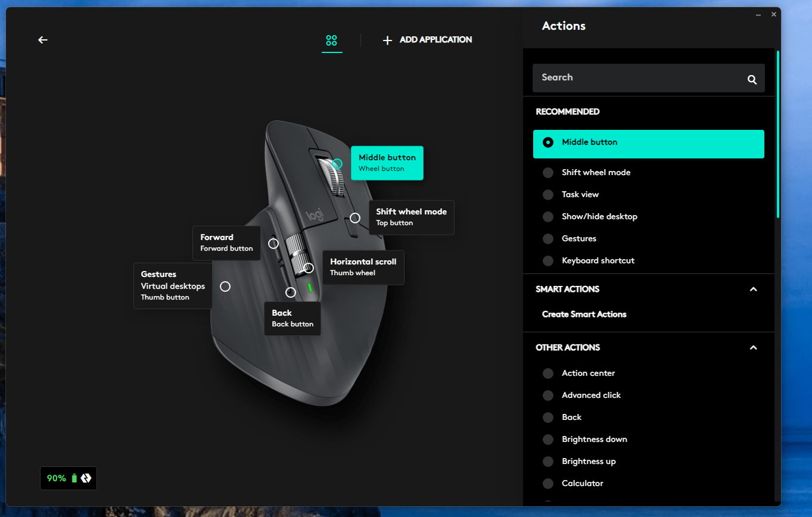Click the search magnifier icon

pos(752,80)
